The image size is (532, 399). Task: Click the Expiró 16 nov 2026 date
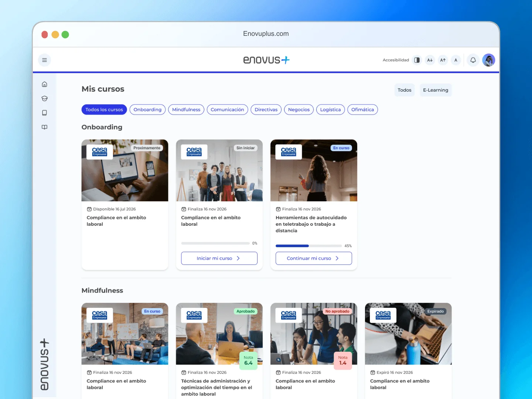(395, 372)
